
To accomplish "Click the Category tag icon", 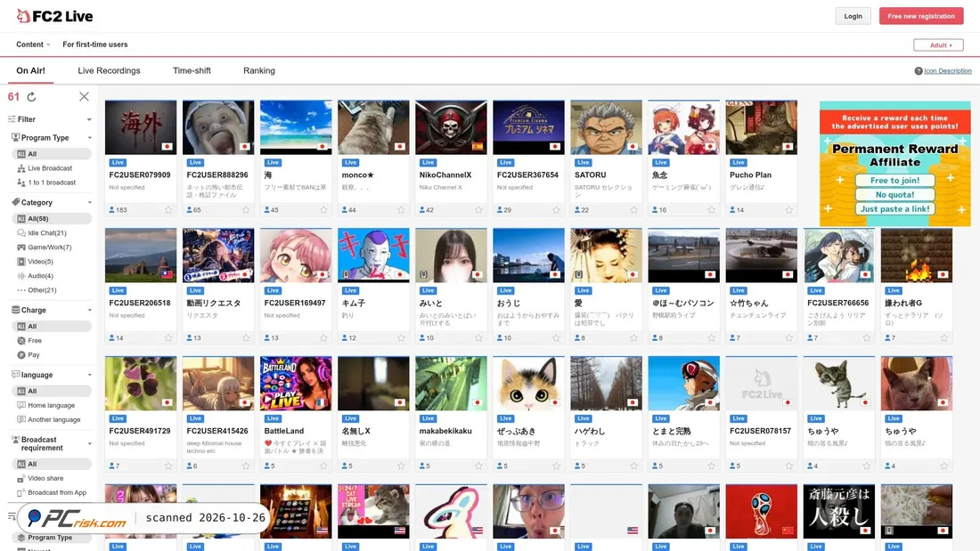I will tap(16, 202).
